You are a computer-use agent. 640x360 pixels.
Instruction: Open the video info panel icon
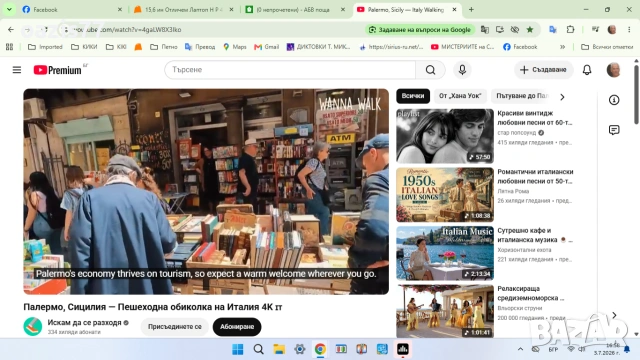click(x=614, y=100)
